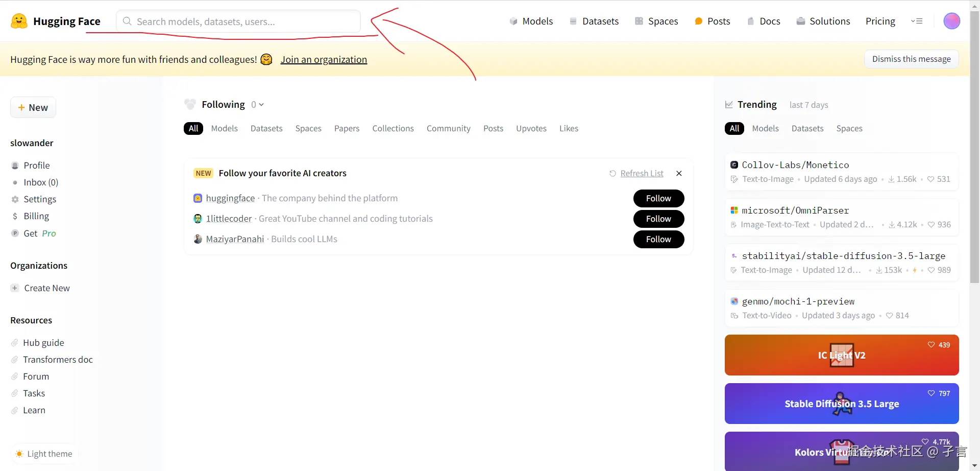Click the Settings gear icon in sidebar
Image resolution: width=980 pixels, height=471 pixels.
point(15,199)
